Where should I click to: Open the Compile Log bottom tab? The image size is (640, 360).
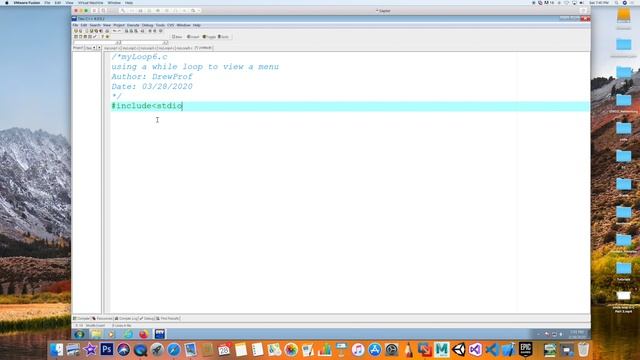[126, 318]
